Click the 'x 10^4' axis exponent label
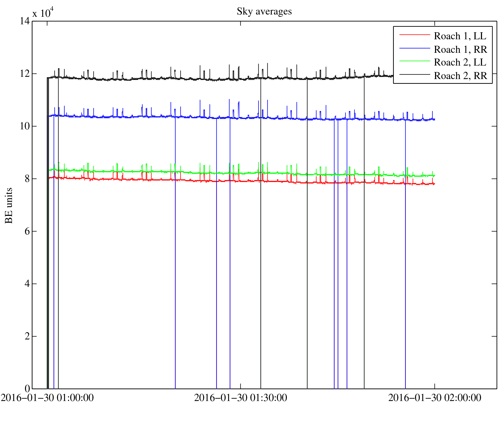The height and width of the screenshot is (421, 504). [43, 13]
